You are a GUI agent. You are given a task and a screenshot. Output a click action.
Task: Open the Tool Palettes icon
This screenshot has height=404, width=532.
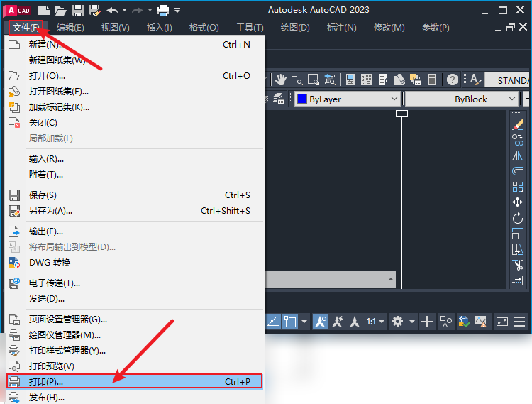click(383, 80)
